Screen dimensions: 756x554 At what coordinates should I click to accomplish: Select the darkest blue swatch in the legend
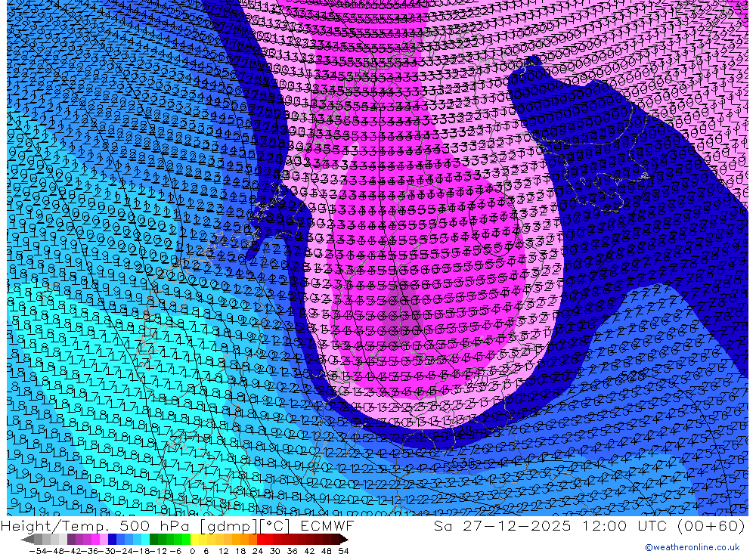113,540
